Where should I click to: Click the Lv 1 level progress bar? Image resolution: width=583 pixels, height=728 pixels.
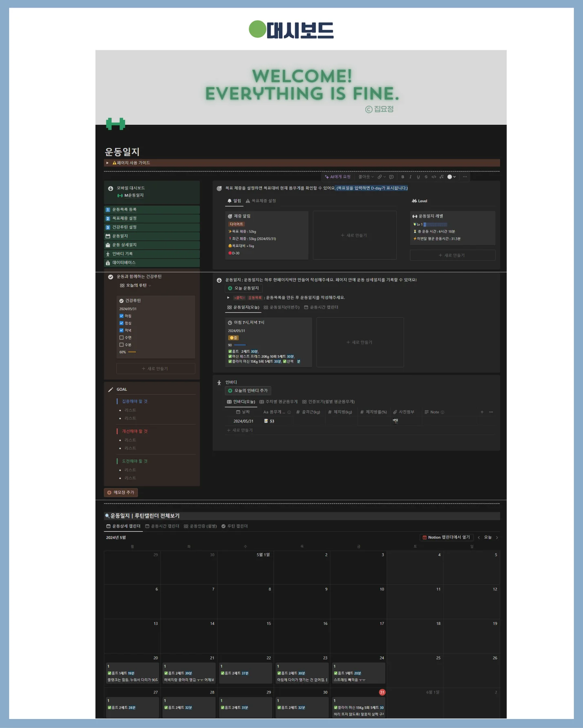(435, 224)
